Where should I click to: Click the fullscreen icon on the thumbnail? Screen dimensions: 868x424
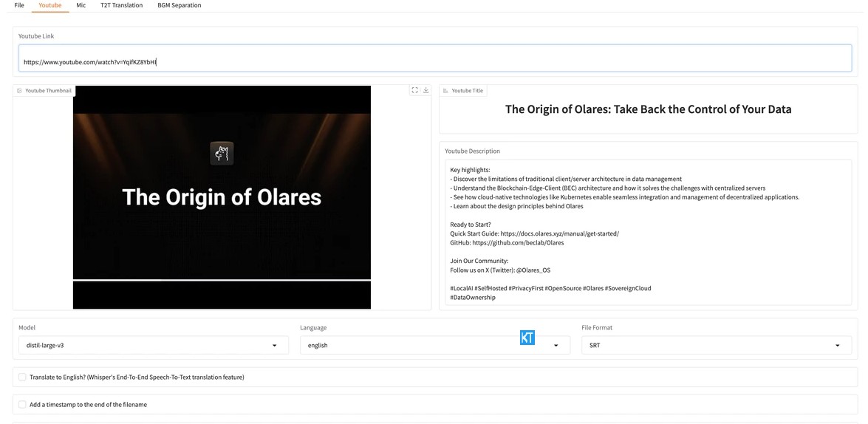(414, 90)
